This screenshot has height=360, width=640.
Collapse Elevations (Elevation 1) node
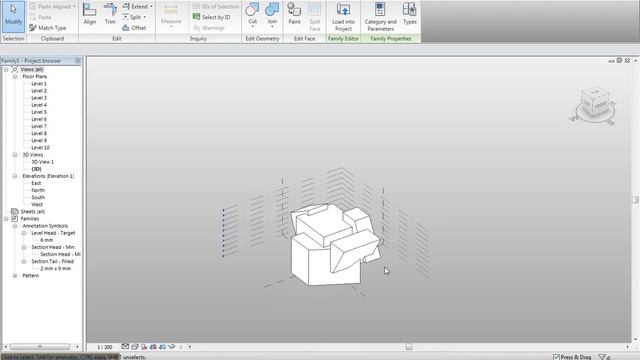(15, 176)
